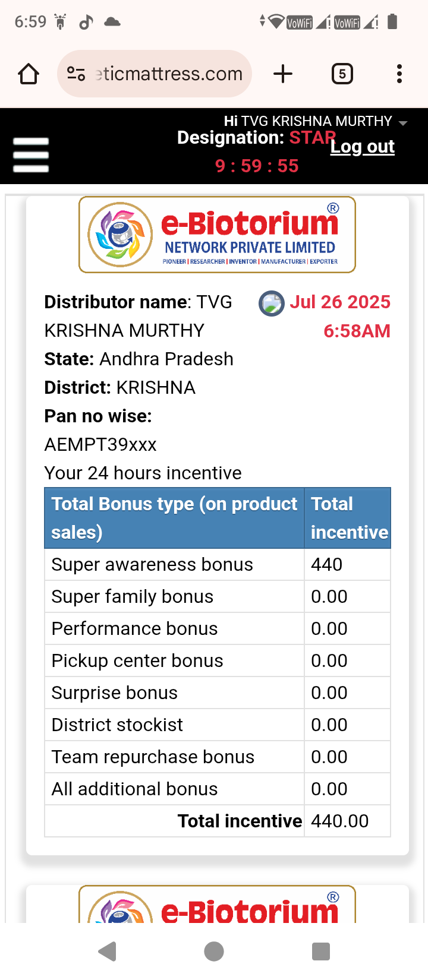The width and height of the screenshot is (428, 980).
Task: Tap the 440.00 total incentive value
Action: (x=340, y=821)
